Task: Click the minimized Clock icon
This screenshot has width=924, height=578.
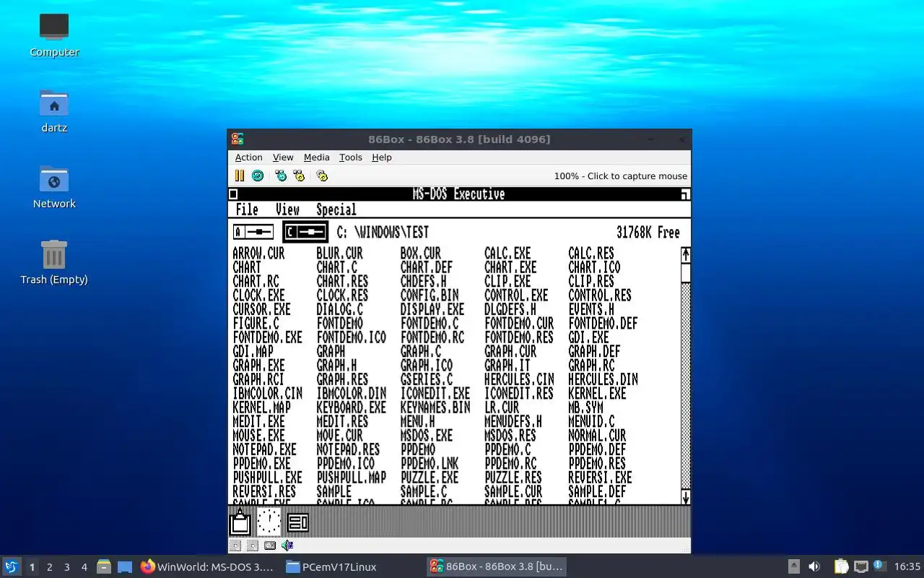Action: (x=269, y=522)
